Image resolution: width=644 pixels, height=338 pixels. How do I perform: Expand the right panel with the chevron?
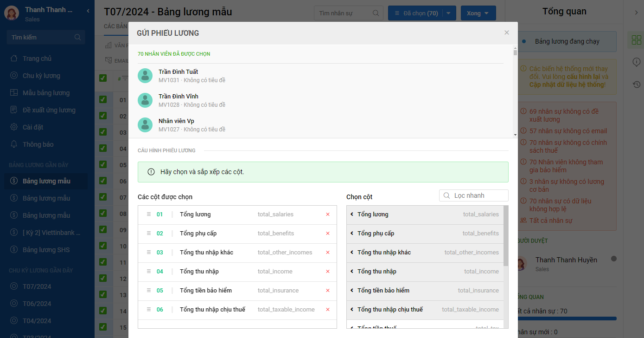pos(636,13)
